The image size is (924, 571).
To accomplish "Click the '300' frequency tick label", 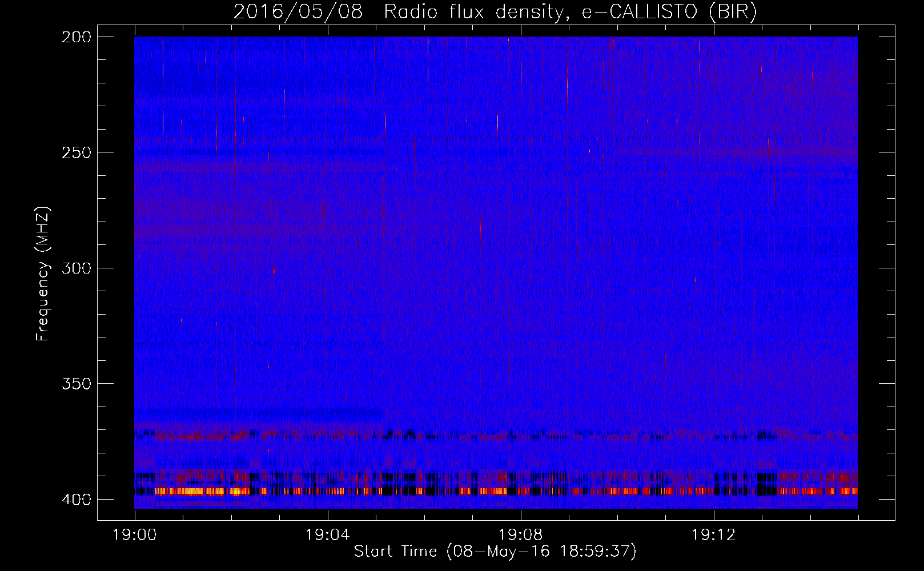I will click(x=77, y=268).
